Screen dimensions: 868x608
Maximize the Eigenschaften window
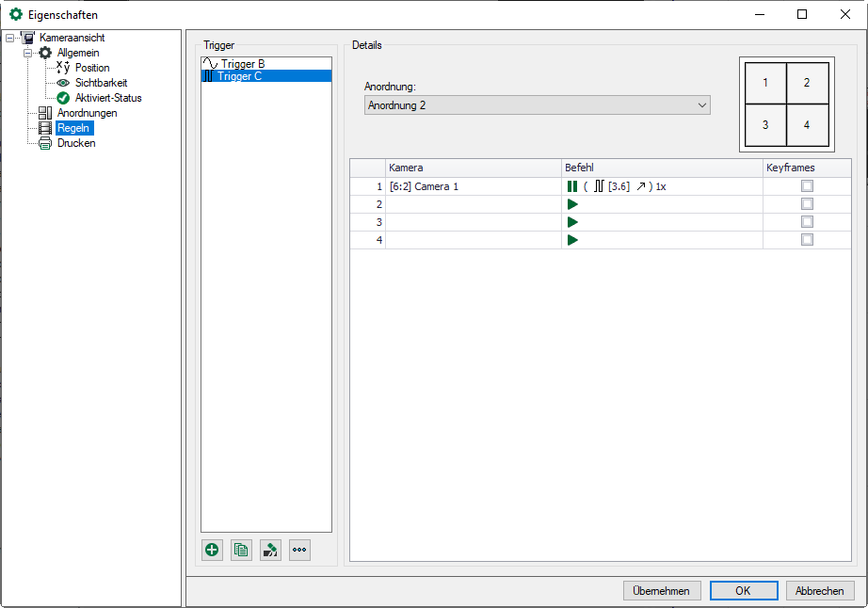[x=802, y=14]
